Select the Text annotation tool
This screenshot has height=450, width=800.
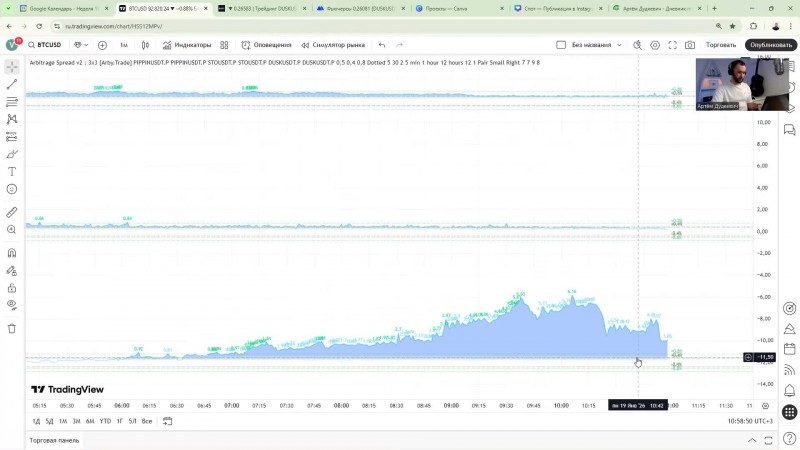coord(12,172)
